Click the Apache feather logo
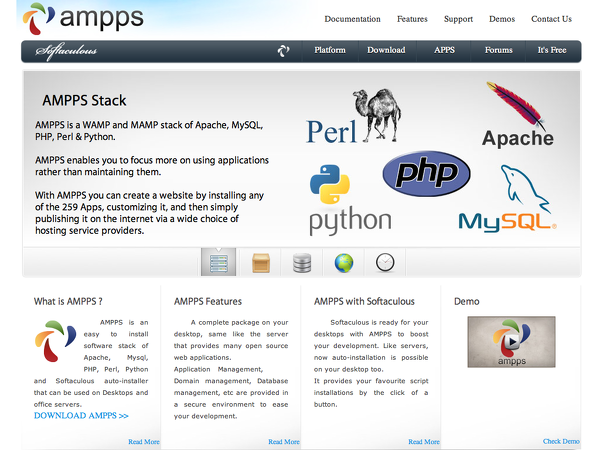This screenshot has height=450, width=600. (517, 115)
